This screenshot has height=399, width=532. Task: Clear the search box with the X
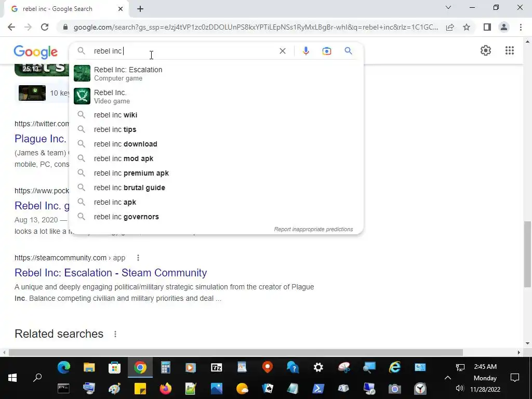coord(282,51)
